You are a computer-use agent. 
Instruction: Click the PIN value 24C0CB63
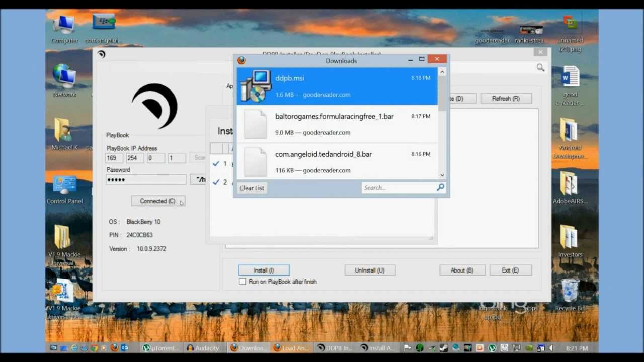point(139,235)
